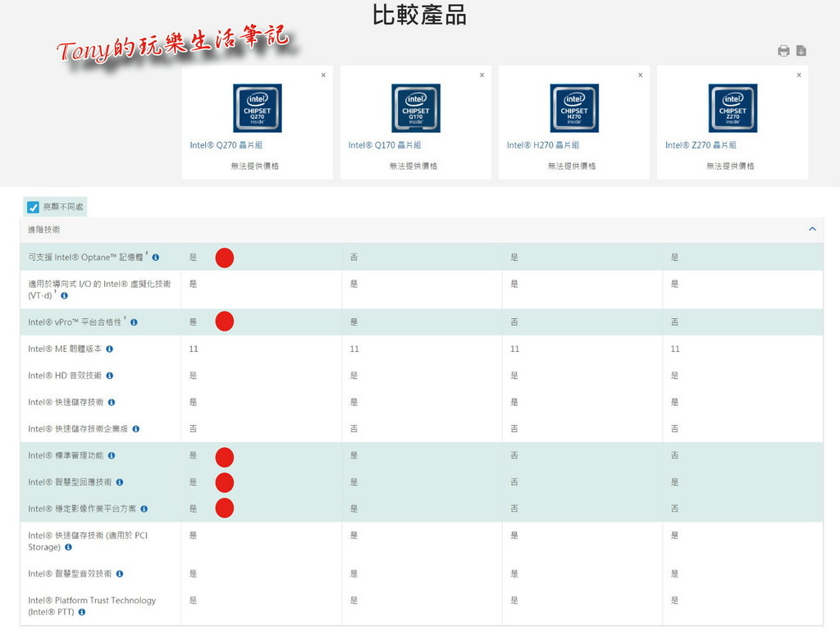Click H270 vPro value 否
Screen dimensions: 840x630
click(x=514, y=322)
